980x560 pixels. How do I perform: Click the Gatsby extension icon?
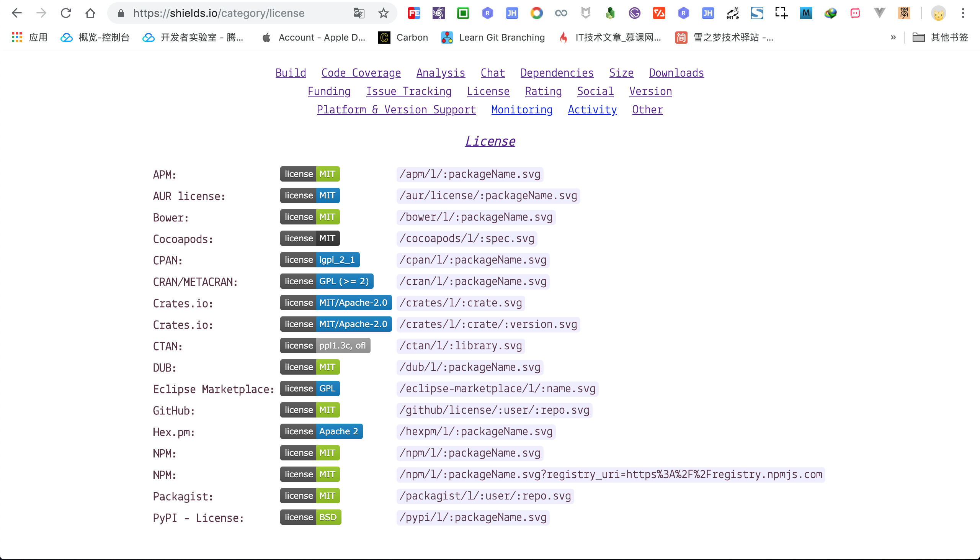[x=634, y=13]
